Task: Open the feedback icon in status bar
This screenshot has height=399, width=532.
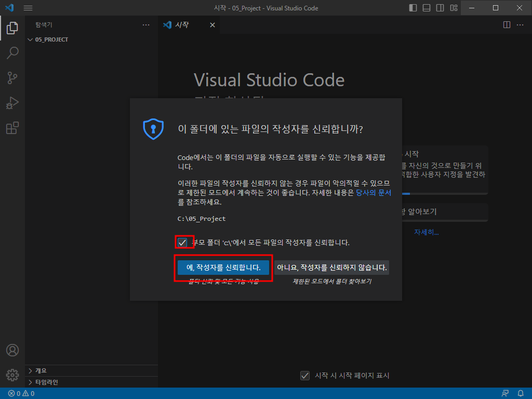Action: pos(505,394)
